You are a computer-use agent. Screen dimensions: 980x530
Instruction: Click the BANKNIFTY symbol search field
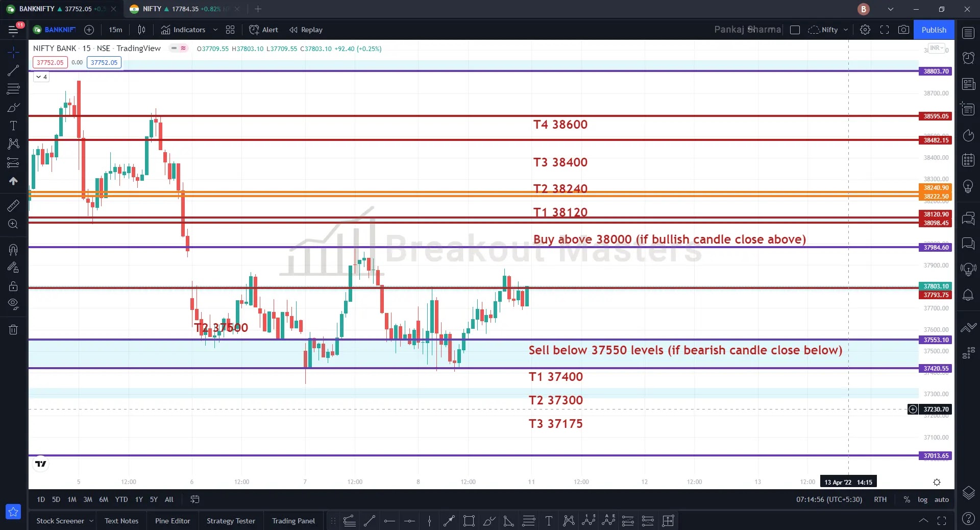[55, 30]
